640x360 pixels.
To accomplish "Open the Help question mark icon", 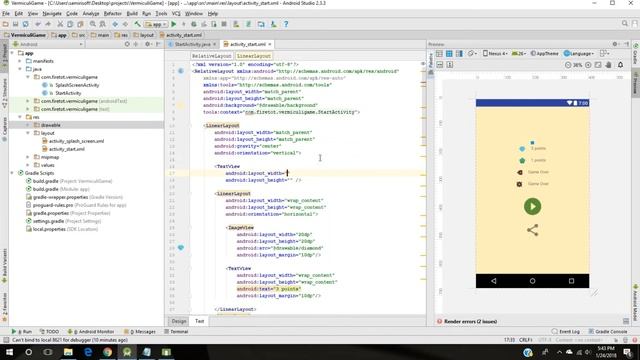I will point(286,24).
